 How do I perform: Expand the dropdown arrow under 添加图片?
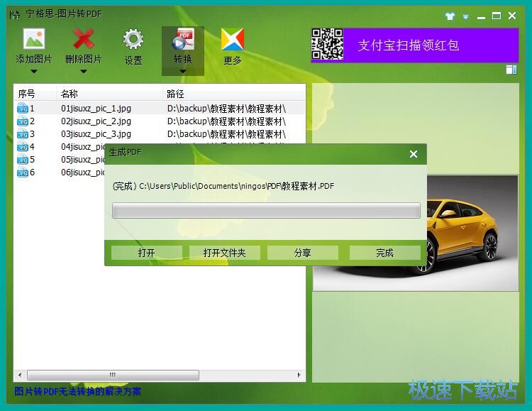point(34,71)
